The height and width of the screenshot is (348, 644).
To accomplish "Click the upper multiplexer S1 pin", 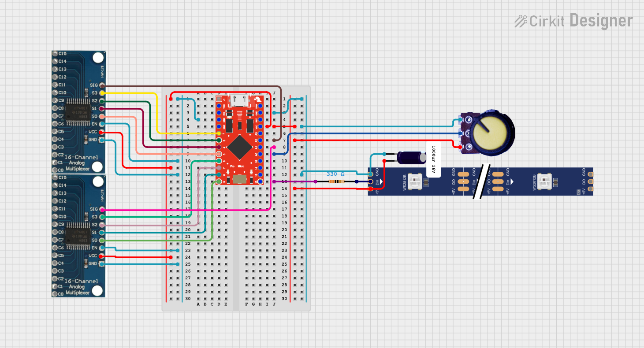I will point(102,109).
